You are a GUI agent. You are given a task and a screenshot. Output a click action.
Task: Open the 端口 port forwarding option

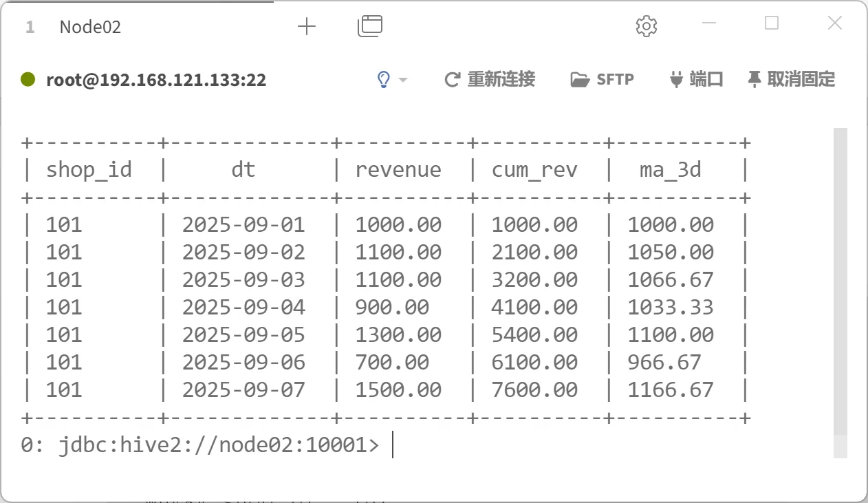[696, 80]
